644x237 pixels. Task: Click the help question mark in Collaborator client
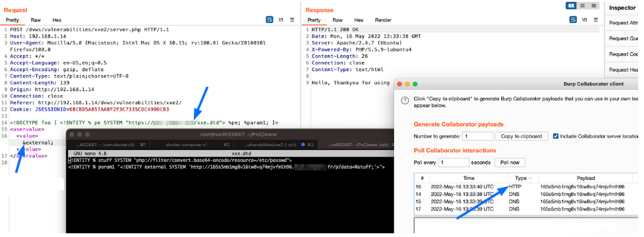405,101
